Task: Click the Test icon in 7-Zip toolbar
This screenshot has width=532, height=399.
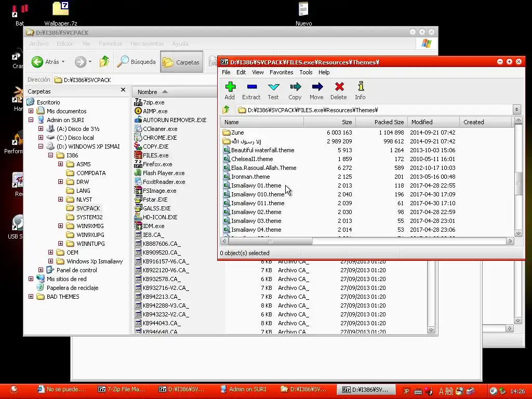Action: [273, 87]
